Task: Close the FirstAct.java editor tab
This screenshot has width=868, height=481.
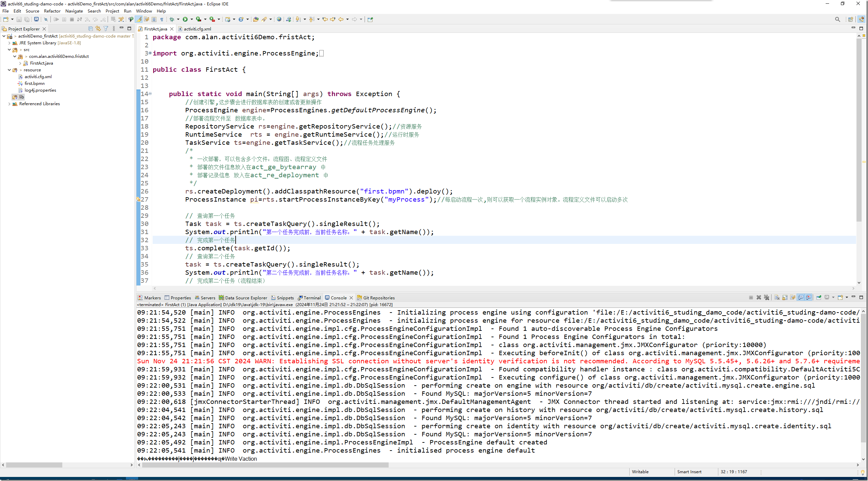Action: click(172, 29)
